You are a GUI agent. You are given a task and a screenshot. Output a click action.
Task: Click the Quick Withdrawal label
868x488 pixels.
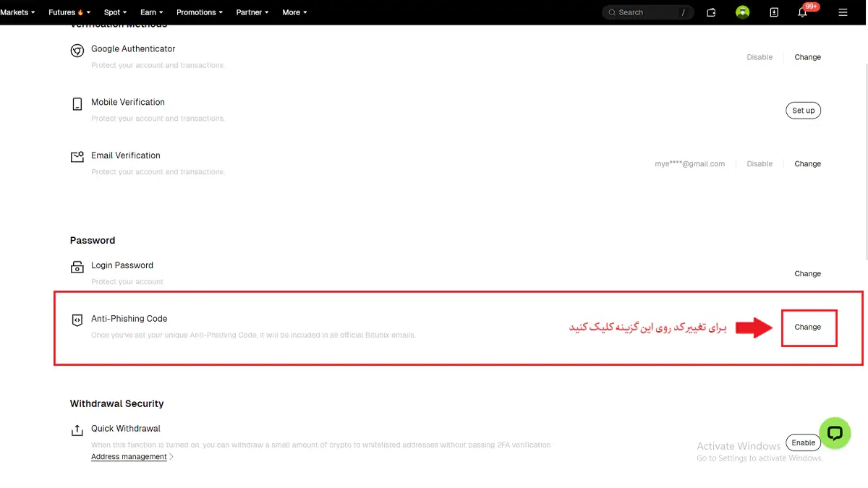126,429
